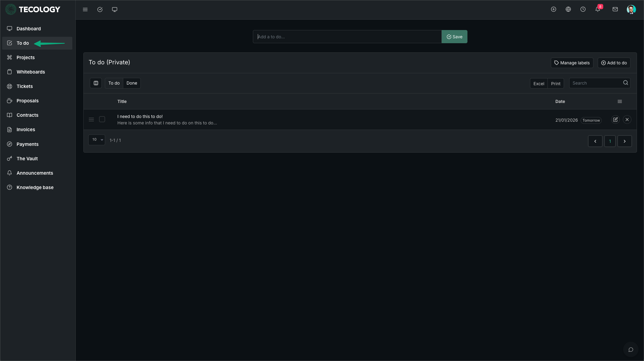Check the 'I need to do this' checkbox
Viewport: 644px width, 361px height.
pos(102,119)
